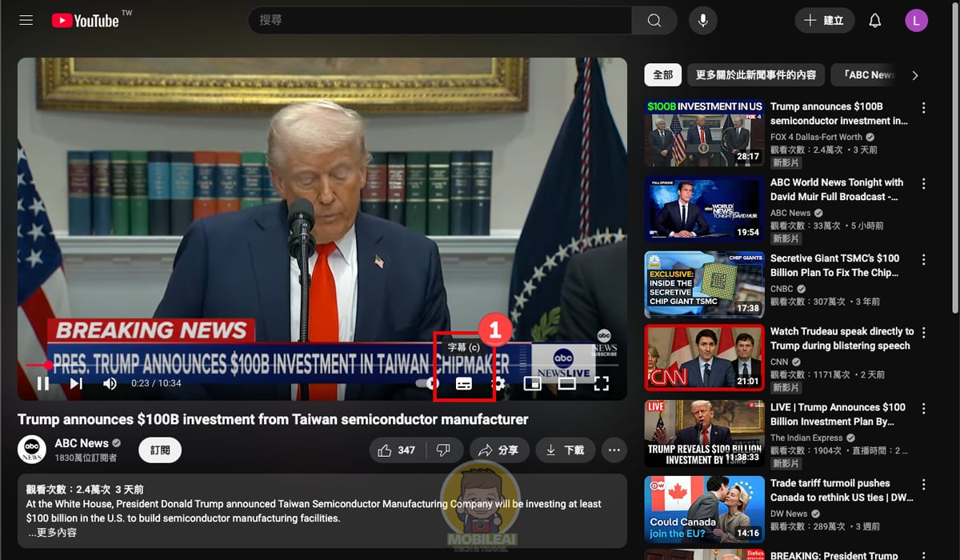Turn on subtitles with the captions button
The image size is (960, 560).
click(464, 383)
